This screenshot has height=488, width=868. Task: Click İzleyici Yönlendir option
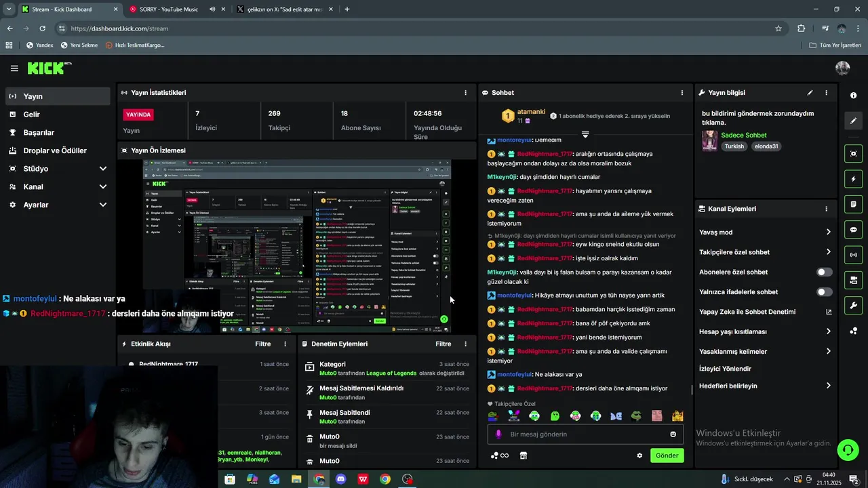pos(725,369)
